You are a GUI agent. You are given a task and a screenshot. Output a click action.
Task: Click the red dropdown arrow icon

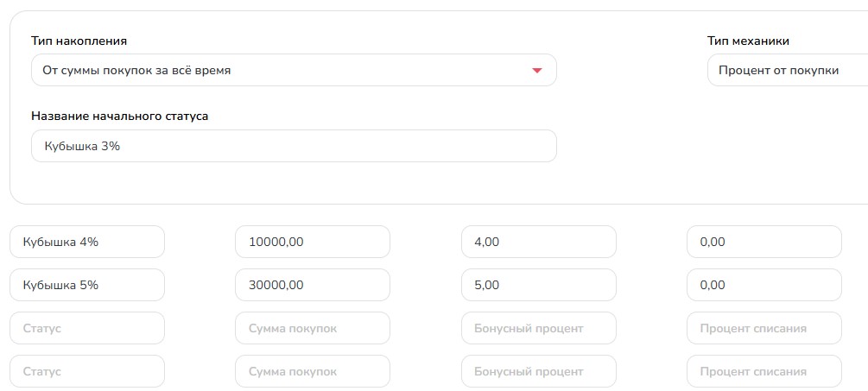click(535, 71)
